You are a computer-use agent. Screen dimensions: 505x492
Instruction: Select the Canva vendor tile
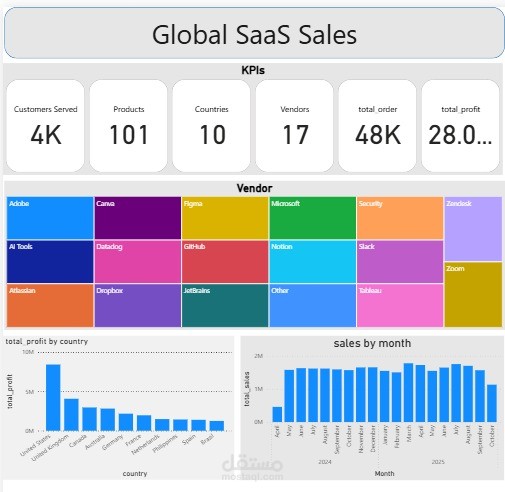tap(138, 218)
